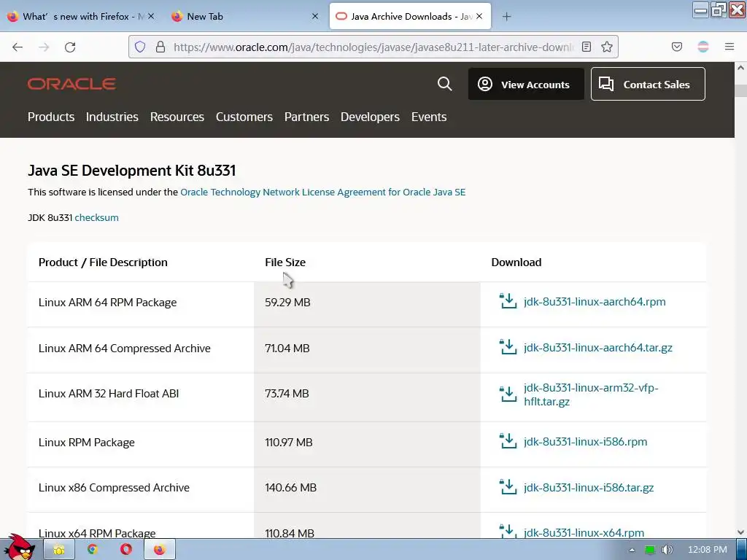The height and width of the screenshot is (560, 747).
Task: Close the New Tab tab
Action: click(315, 16)
